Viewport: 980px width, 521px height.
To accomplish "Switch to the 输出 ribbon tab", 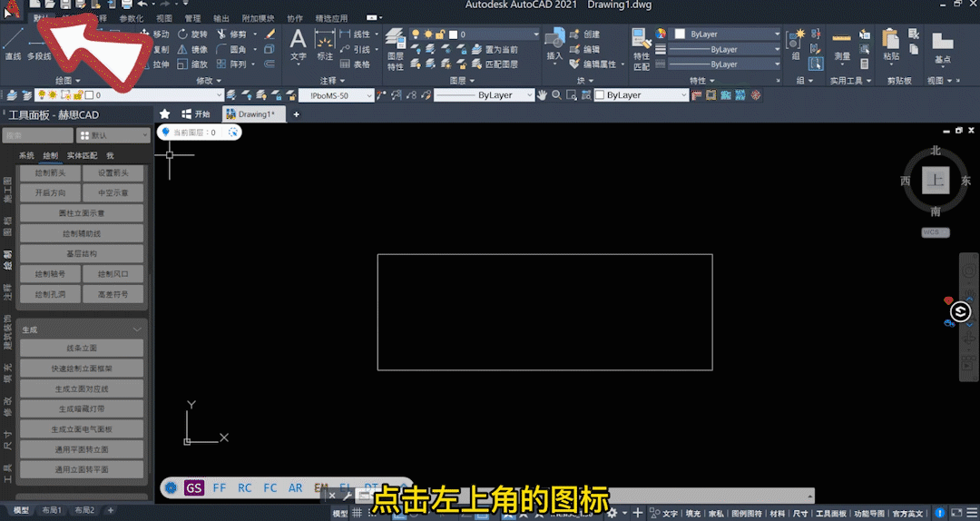I will pos(221,18).
